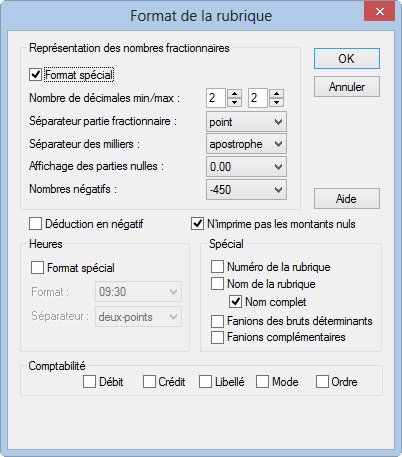Enable Format spécial in Heures group

coord(37,268)
